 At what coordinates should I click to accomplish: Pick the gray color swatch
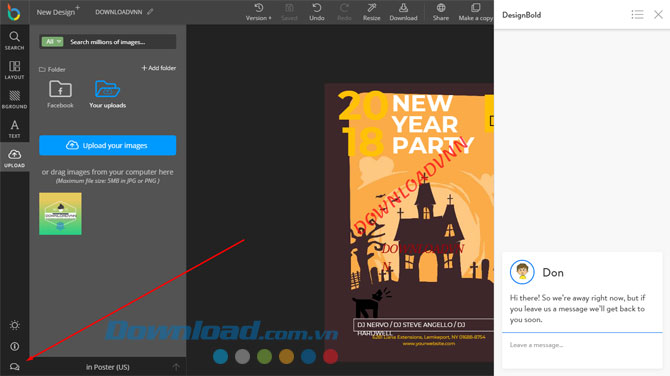point(242,356)
